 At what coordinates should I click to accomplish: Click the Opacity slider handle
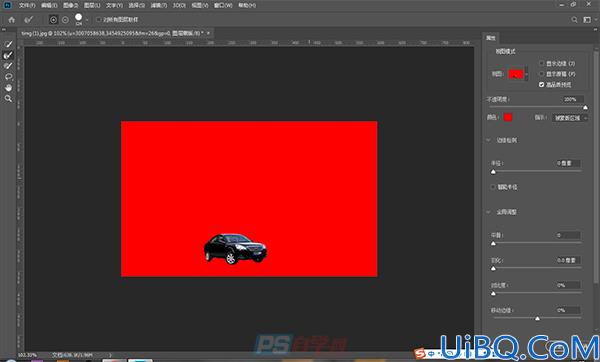coord(585,108)
